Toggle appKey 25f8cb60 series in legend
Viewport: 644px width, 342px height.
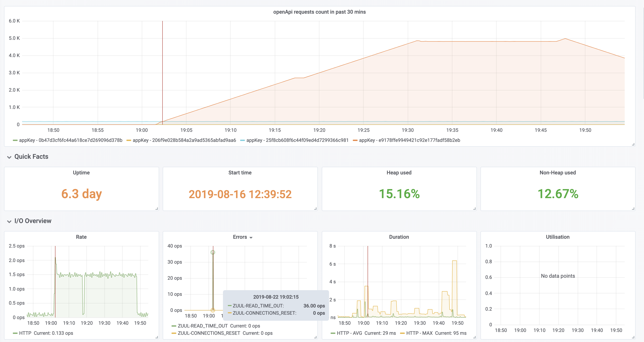[297, 140]
